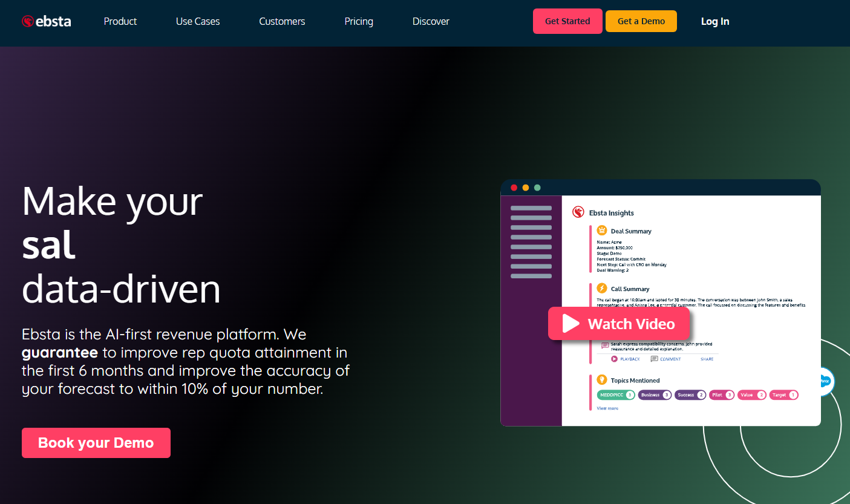This screenshot has height=504, width=850.
Task: Click the Ebsta logo in the header
Action: point(47,21)
